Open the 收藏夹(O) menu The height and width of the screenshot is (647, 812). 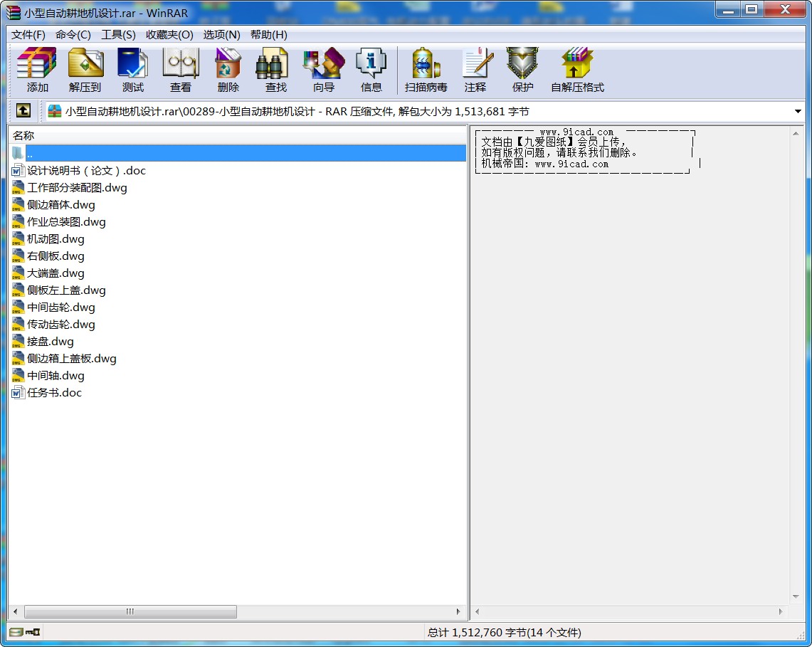[169, 35]
